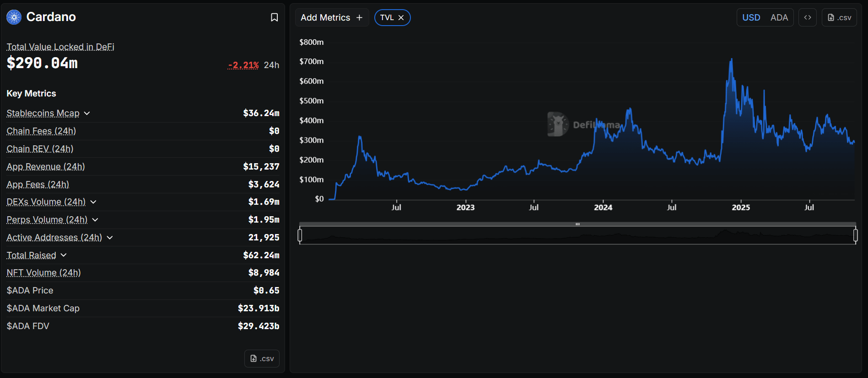Click the App Revenue (24h) label
The width and height of the screenshot is (868, 378).
pyautogui.click(x=46, y=166)
